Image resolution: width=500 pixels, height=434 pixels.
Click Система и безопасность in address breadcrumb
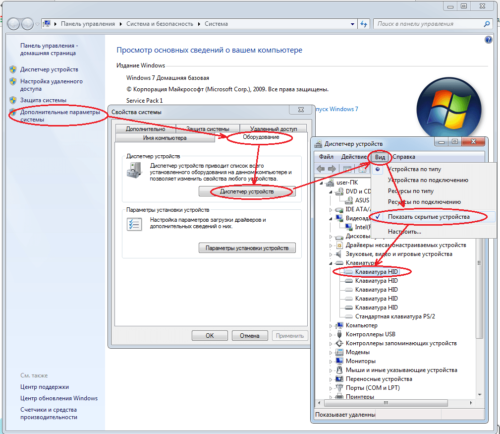pyautogui.click(x=160, y=24)
